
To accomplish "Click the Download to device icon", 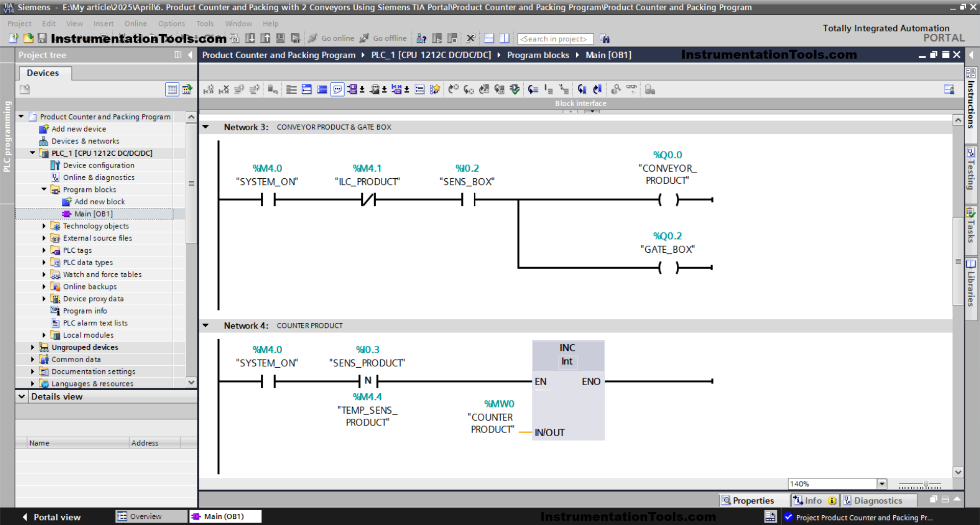I will (x=250, y=38).
